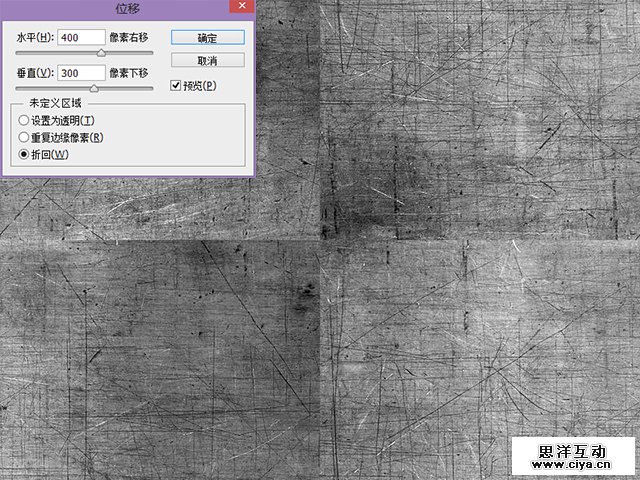Select 设置为透明(T) radio option

click(24, 120)
